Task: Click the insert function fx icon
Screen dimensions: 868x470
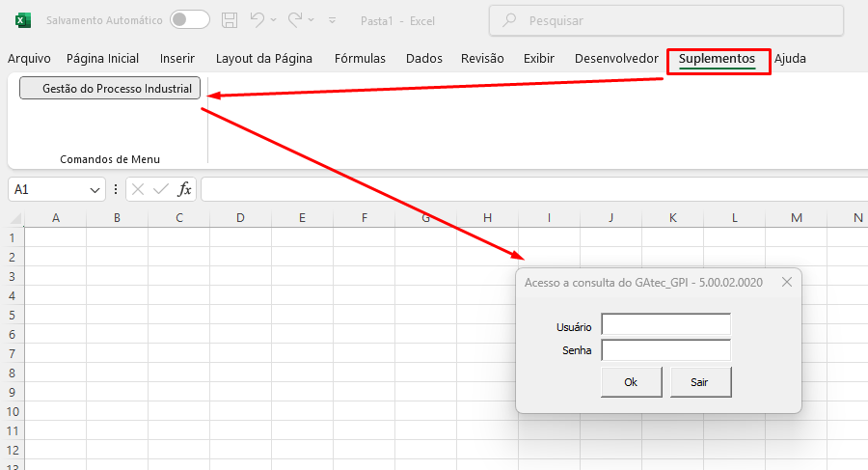Action: 184,189
